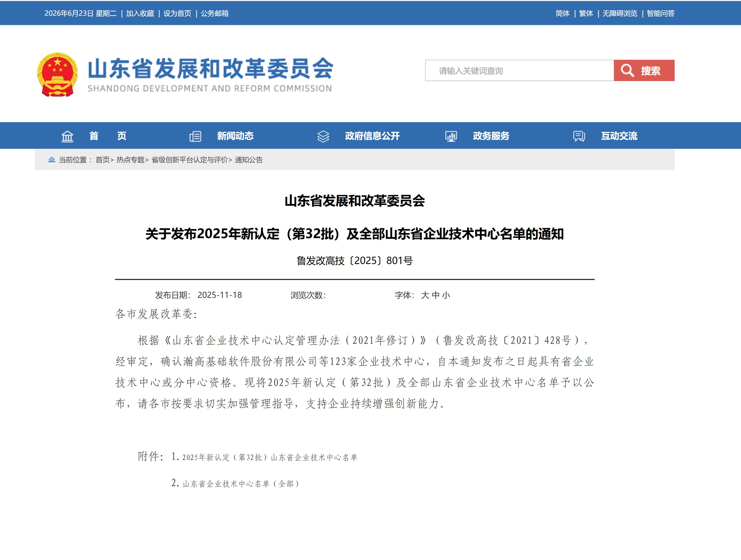Click 首页 in the breadcrumb
Image resolution: width=741 pixels, height=560 pixels.
103,160
